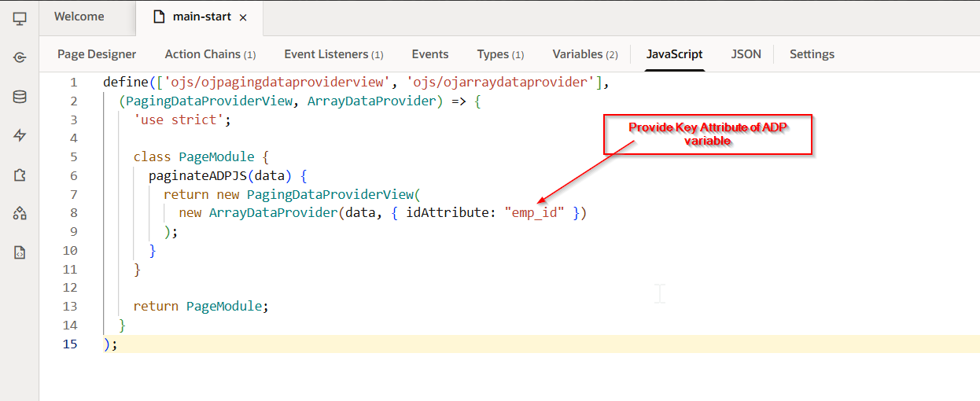Close the main-start tab

tap(243, 17)
